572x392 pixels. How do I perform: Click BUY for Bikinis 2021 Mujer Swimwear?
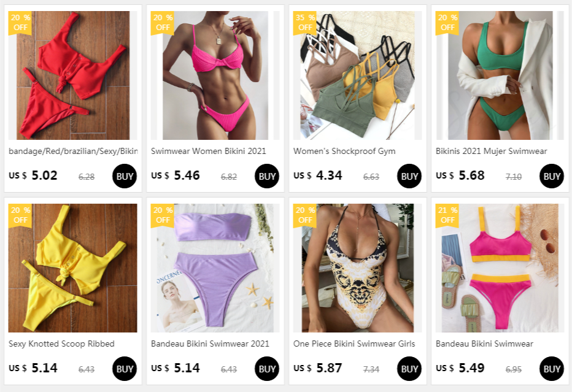click(551, 176)
